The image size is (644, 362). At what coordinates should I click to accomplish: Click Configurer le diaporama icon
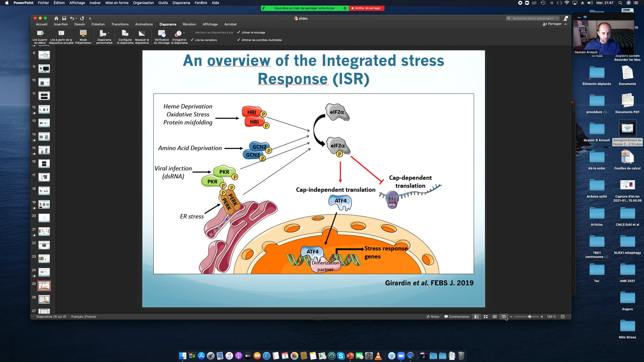click(x=125, y=34)
